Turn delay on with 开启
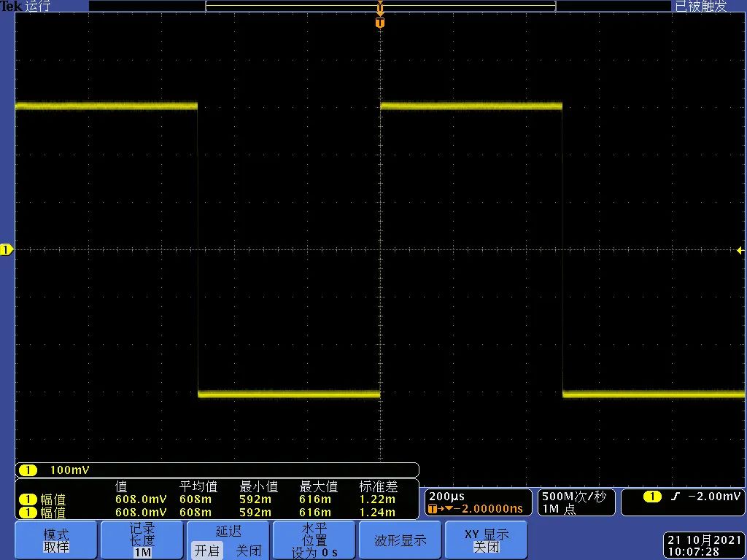This screenshot has height=560, width=747. point(207,551)
